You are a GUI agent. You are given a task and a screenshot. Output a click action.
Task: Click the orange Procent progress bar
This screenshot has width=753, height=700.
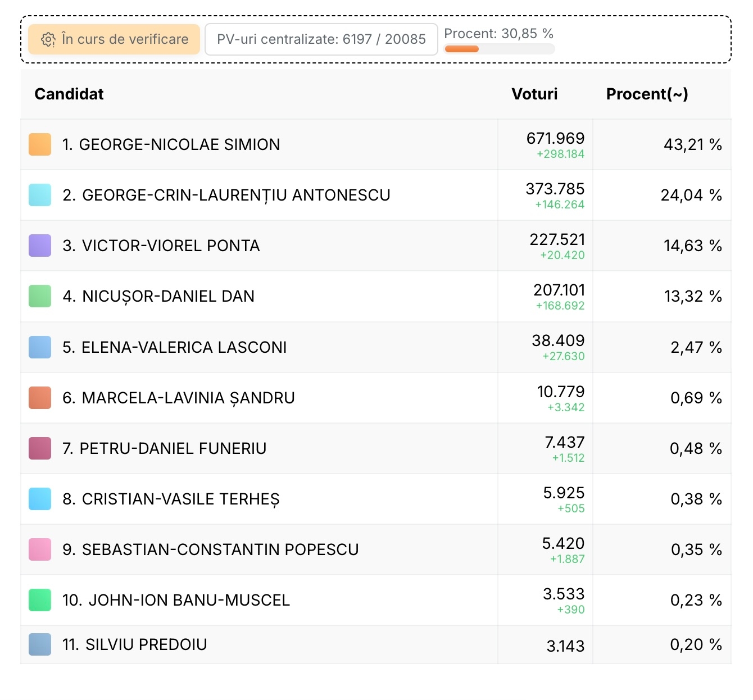point(498,49)
